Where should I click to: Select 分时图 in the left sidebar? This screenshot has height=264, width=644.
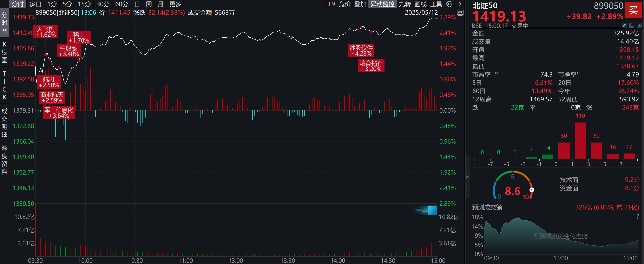point(5,23)
